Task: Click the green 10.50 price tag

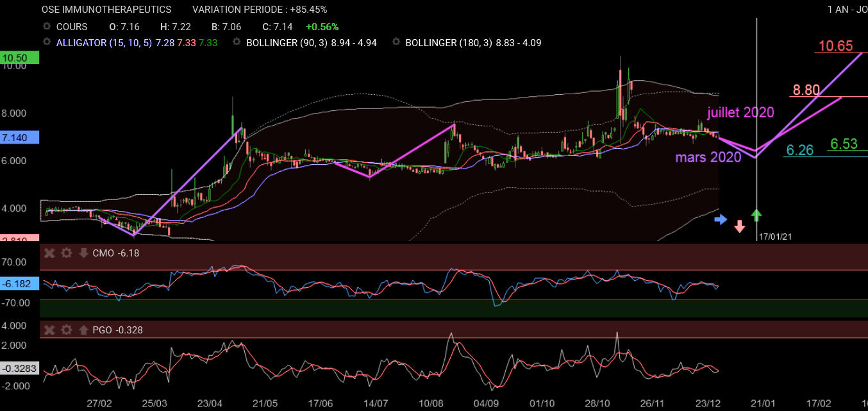Action: click(19, 58)
